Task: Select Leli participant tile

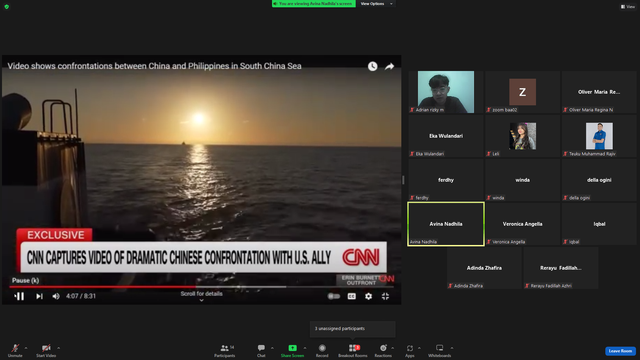Action: [522, 136]
